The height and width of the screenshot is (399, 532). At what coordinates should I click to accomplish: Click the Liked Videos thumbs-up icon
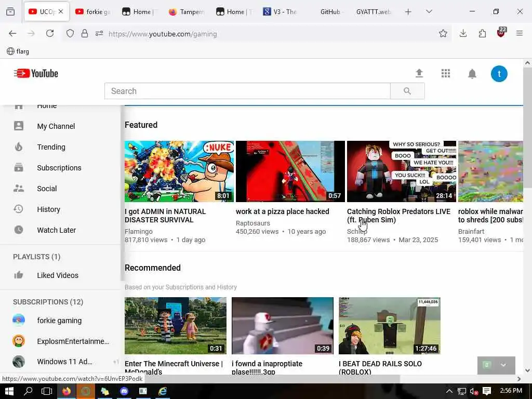point(19,275)
